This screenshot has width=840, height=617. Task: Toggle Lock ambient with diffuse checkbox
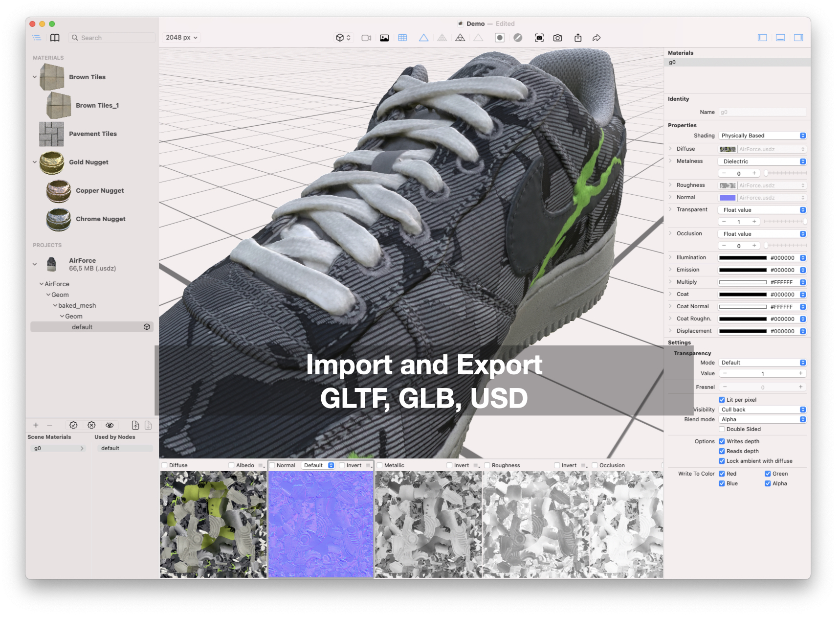[722, 461]
